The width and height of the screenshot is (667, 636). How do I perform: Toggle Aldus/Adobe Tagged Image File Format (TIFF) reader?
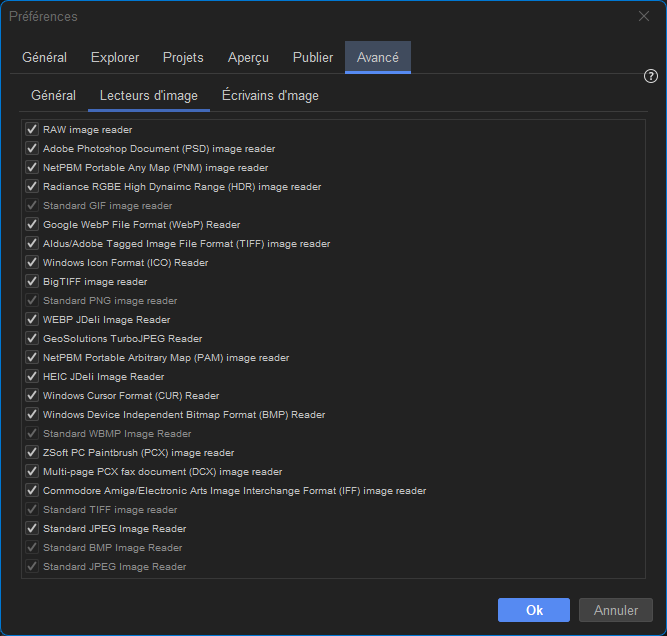click(32, 243)
